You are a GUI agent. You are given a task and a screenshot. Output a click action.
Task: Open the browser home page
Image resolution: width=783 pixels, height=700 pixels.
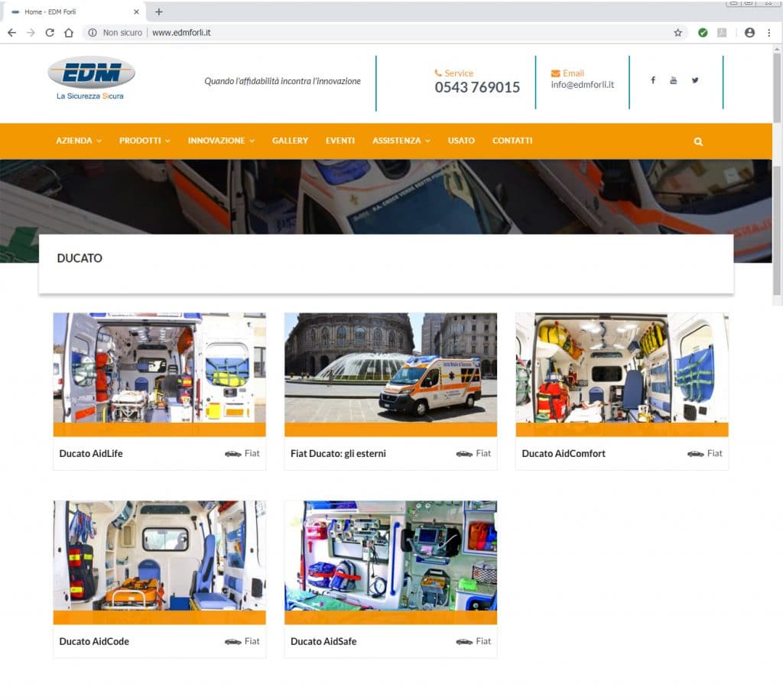69,32
